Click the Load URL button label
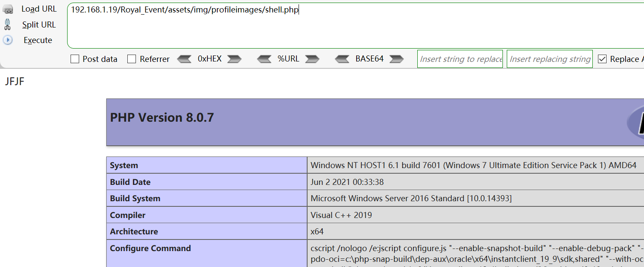Screen dimensions: 644x267 pyautogui.click(x=39, y=9)
